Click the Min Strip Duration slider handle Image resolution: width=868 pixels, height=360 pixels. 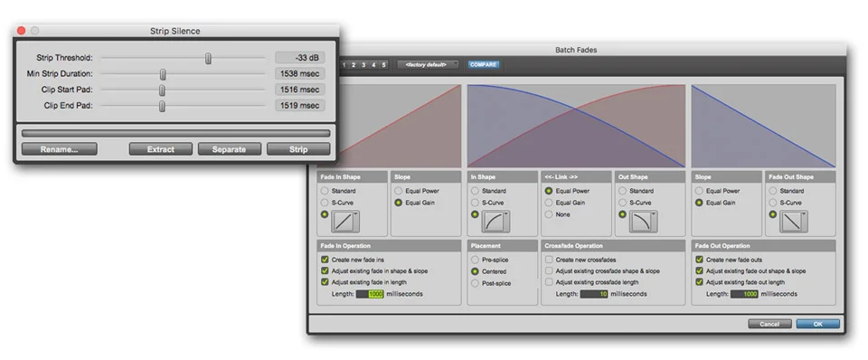click(x=163, y=74)
